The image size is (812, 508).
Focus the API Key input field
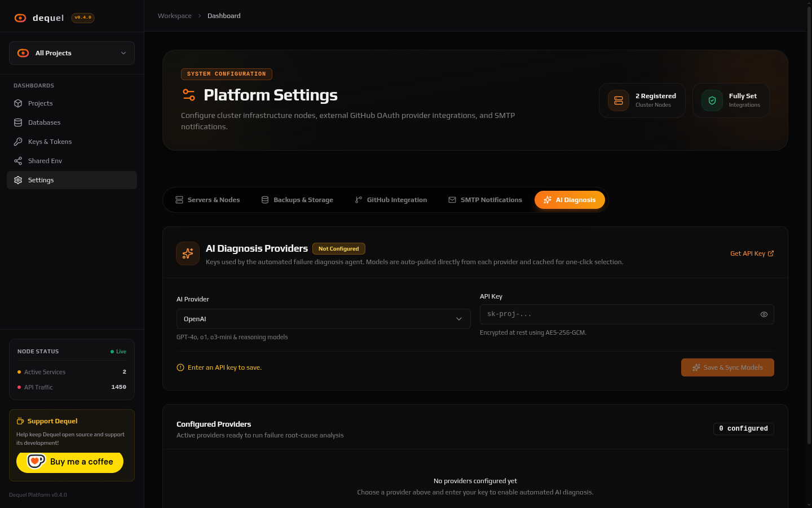coord(626,314)
